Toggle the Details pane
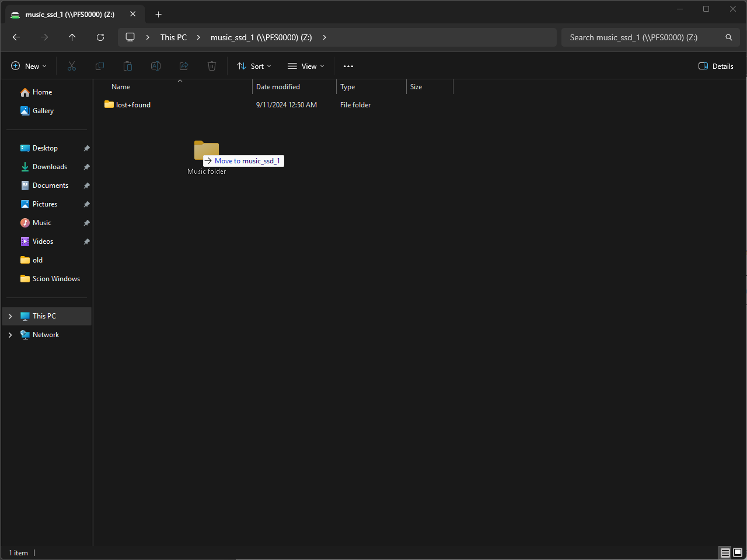 click(x=716, y=66)
